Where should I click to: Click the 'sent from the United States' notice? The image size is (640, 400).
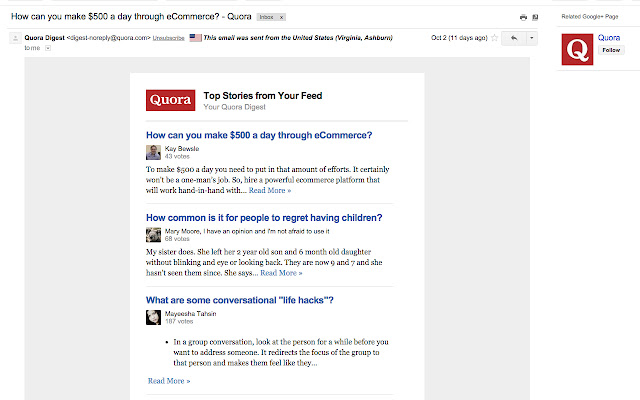click(298, 38)
